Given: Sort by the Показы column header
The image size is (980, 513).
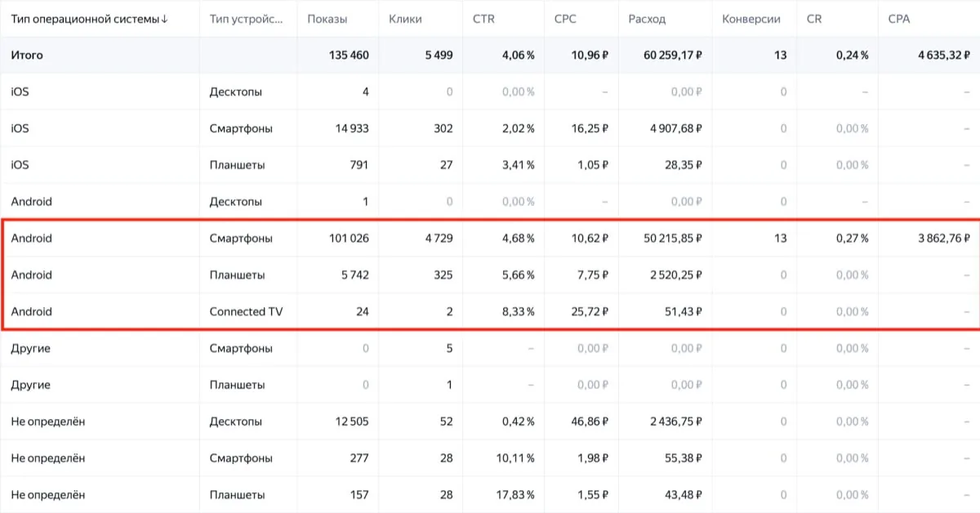Looking at the screenshot, I should tap(327, 19).
